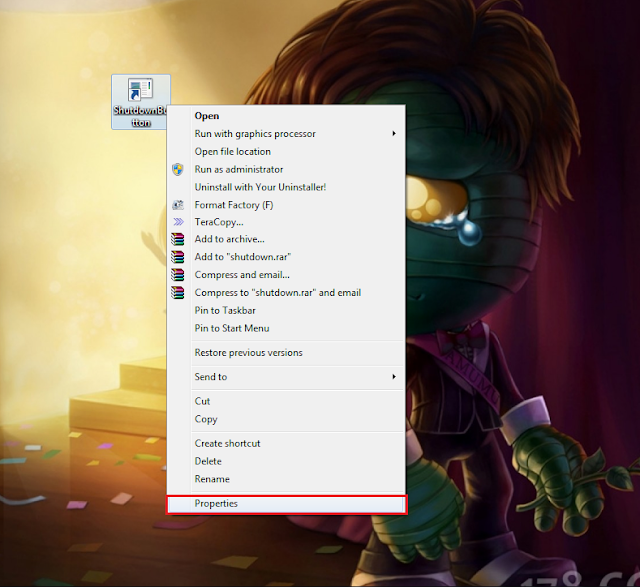Select Delete from the context menu
The height and width of the screenshot is (587, 640).
pos(286,461)
